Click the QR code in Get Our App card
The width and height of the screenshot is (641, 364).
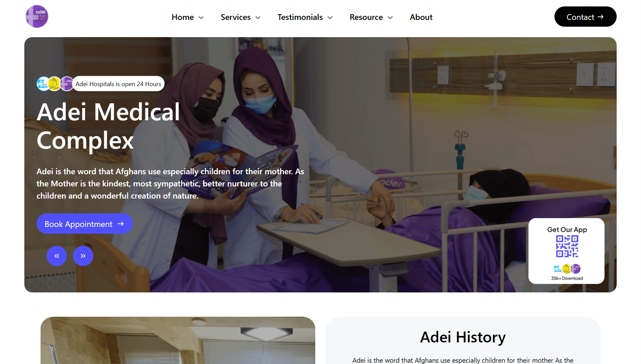tap(567, 246)
